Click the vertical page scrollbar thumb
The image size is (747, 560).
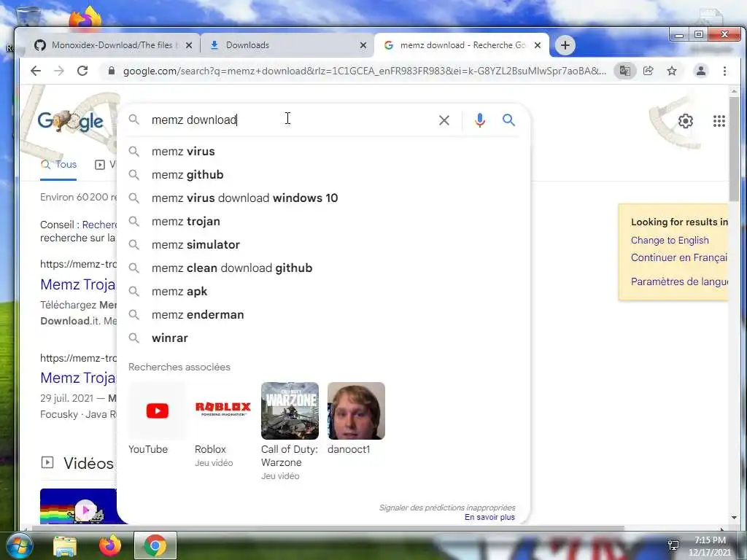[734, 149]
